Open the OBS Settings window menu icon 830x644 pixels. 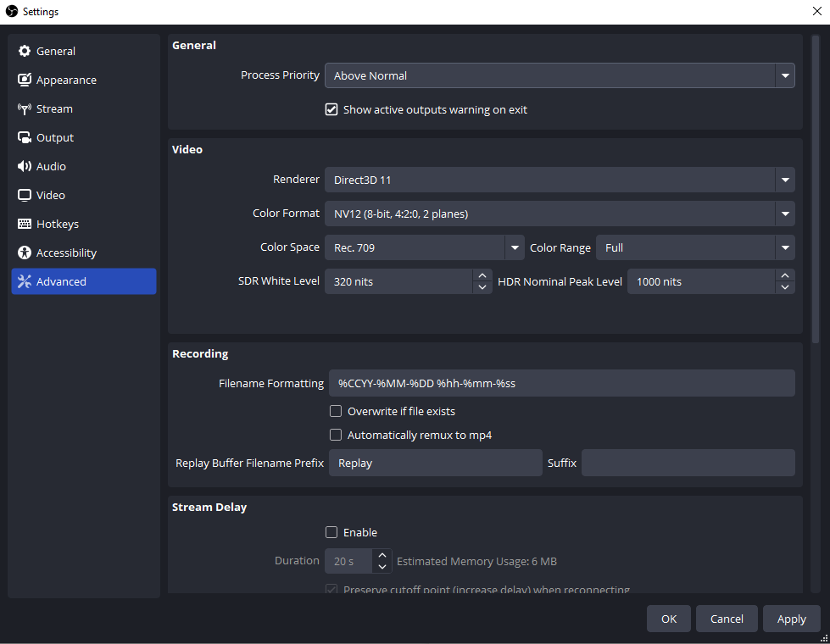tap(11, 11)
